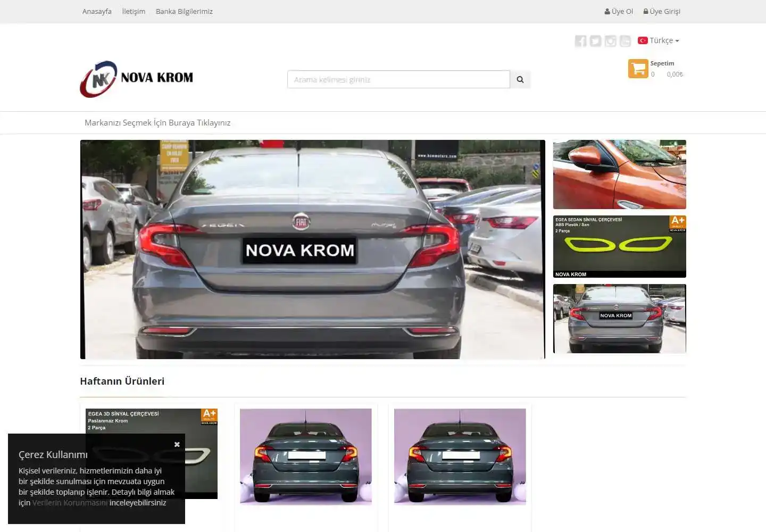Screen dimensions: 766x532
Task: Open the Türkçe language dropdown
Action: coord(659,40)
